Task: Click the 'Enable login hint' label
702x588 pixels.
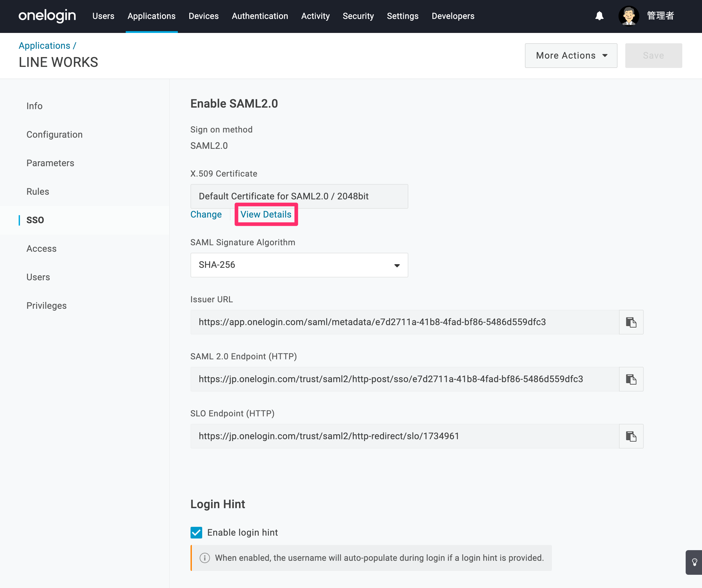Action: [242, 533]
